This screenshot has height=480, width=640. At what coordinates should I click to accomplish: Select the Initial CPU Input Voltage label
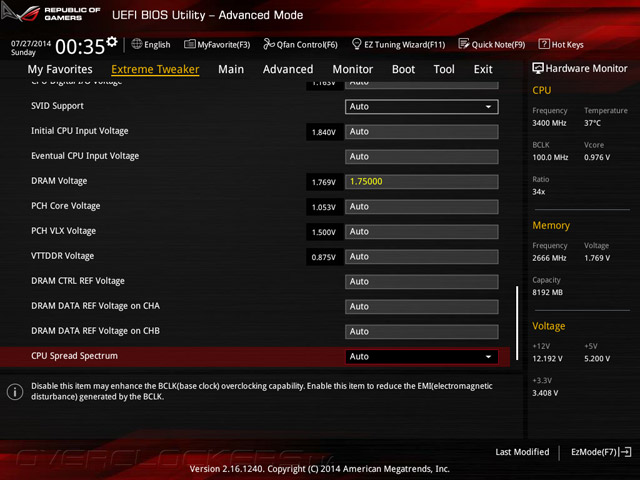click(80, 131)
